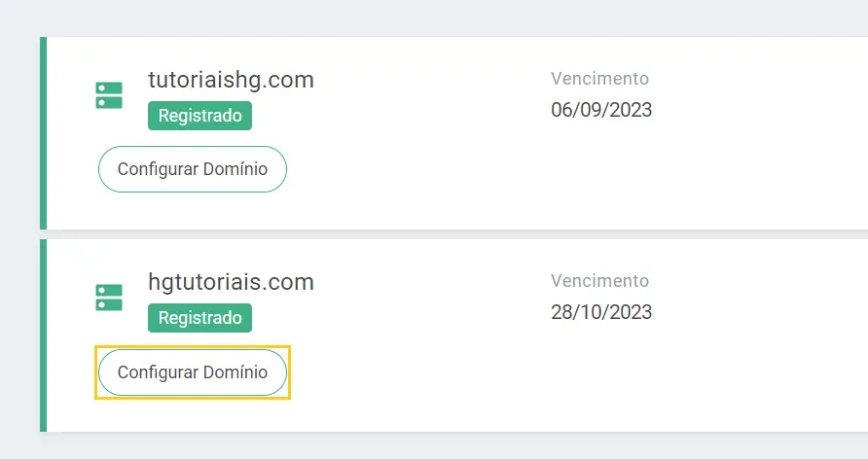Image resolution: width=868 pixels, height=459 pixels.
Task: Select the tutoriaishg.com domain name
Action: pyautogui.click(x=231, y=80)
